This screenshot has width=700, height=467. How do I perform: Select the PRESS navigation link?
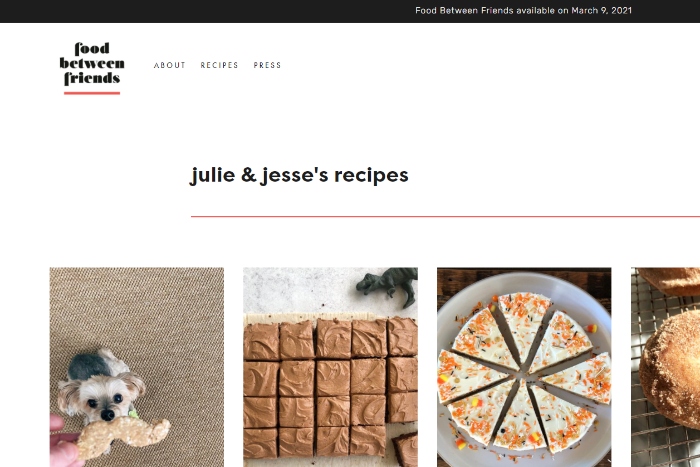pos(267,65)
